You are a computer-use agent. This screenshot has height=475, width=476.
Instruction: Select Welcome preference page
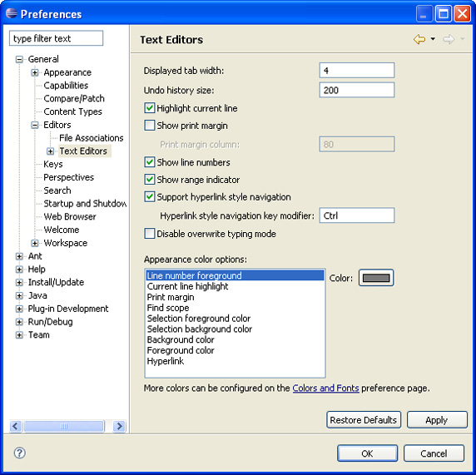click(62, 230)
